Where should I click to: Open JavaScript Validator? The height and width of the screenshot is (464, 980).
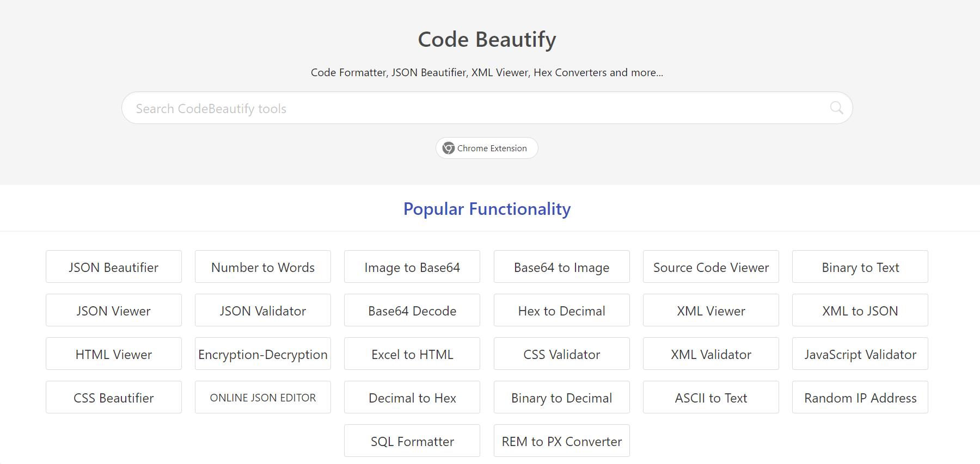click(x=860, y=354)
